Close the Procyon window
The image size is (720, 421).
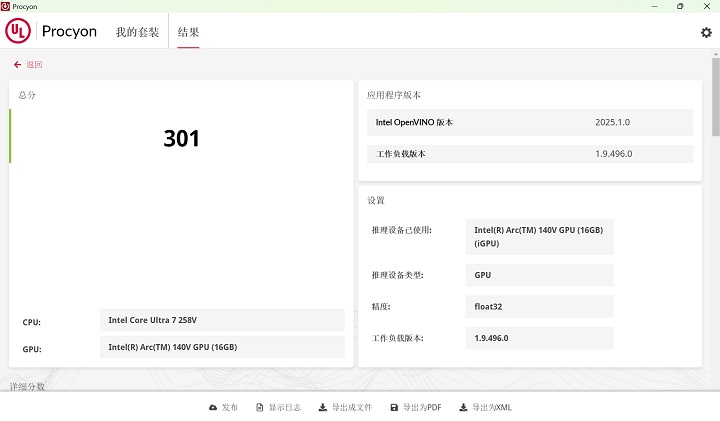[x=707, y=6]
